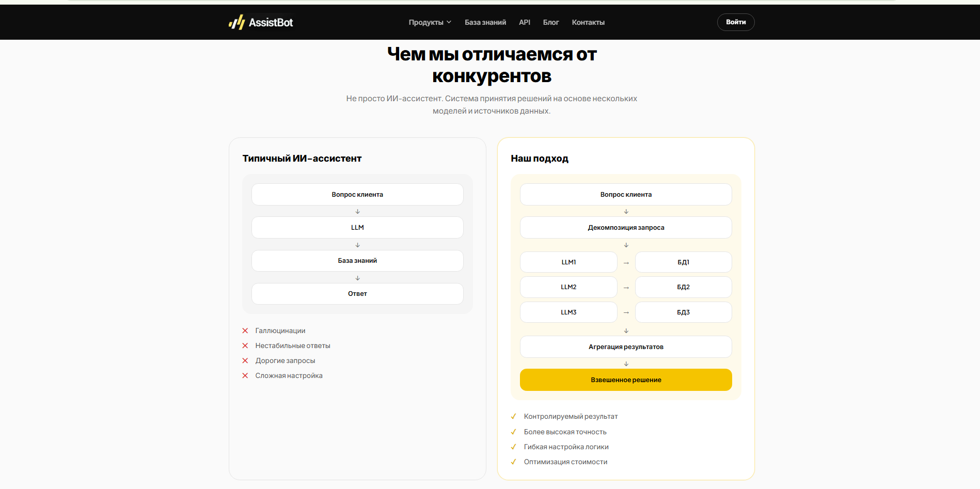Click the База знаний box in left card

coord(357,261)
